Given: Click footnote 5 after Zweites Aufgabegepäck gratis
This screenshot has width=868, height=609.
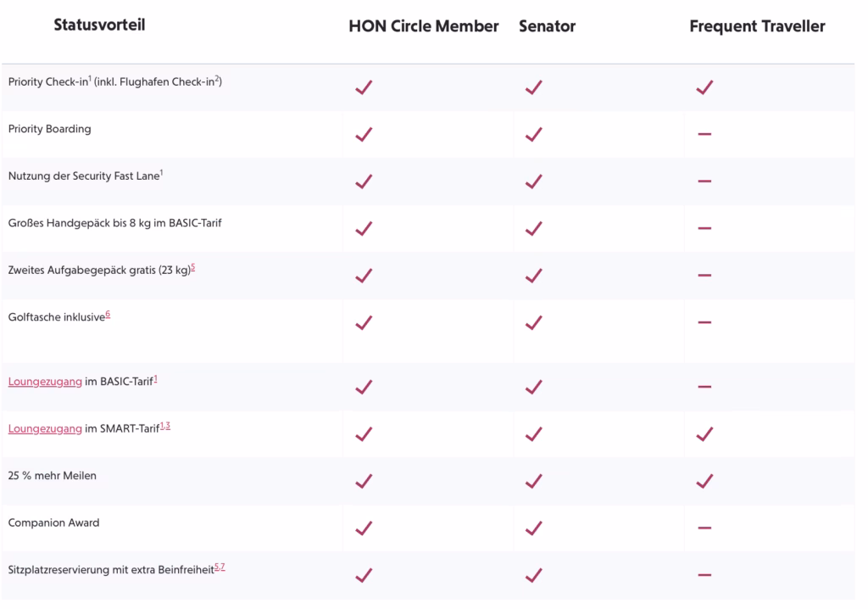Looking at the screenshot, I should [x=193, y=268].
